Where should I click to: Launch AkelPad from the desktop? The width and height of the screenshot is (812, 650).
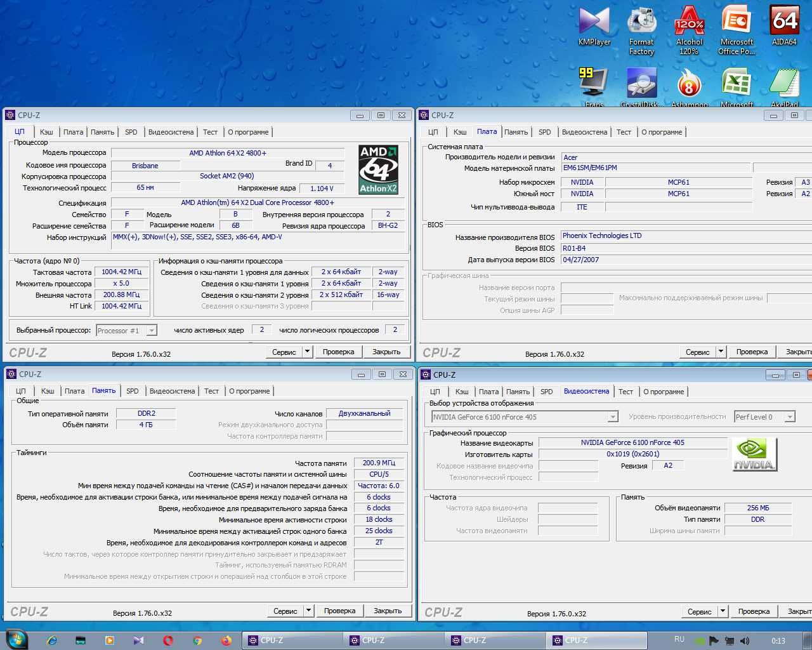784,87
